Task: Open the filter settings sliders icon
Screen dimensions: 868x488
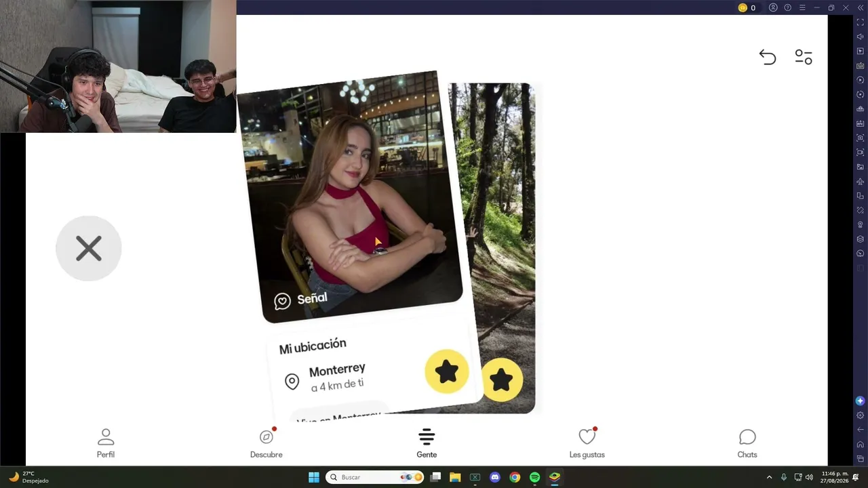Action: (x=804, y=57)
